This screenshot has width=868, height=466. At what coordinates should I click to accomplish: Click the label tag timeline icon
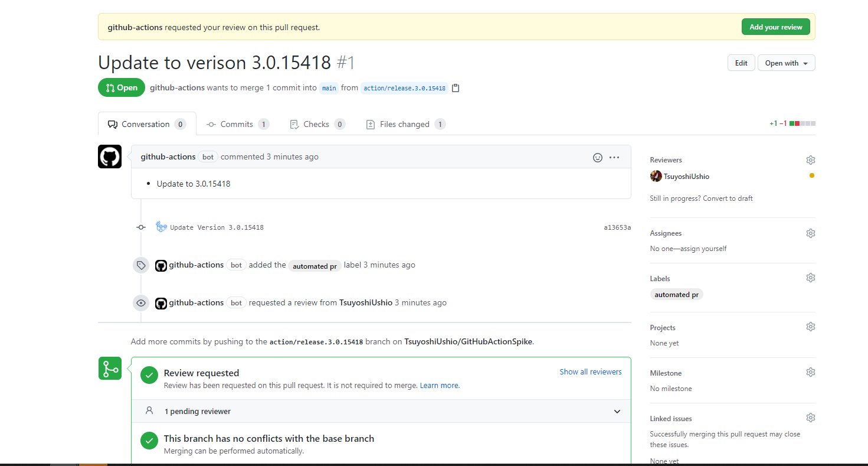(141, 265)
